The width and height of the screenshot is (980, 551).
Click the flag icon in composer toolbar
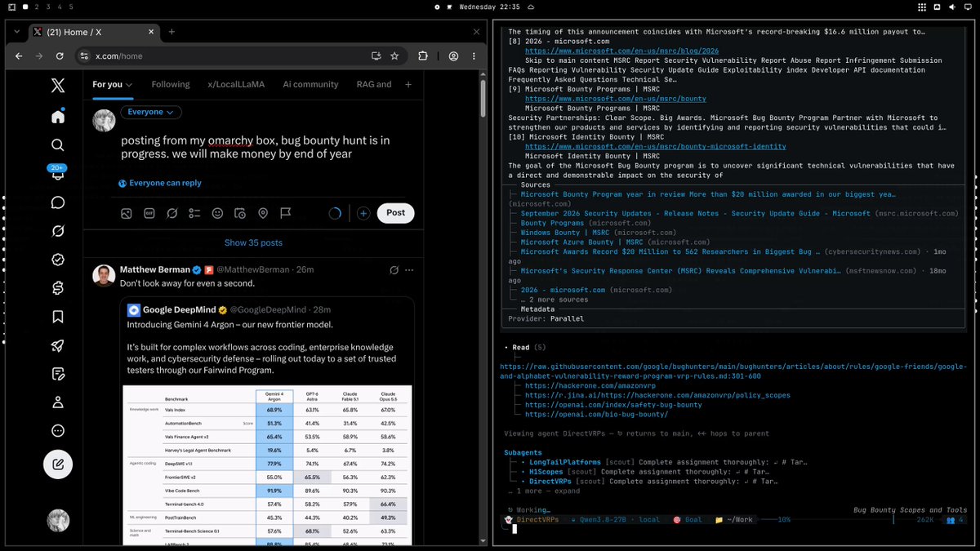(286, 213)
